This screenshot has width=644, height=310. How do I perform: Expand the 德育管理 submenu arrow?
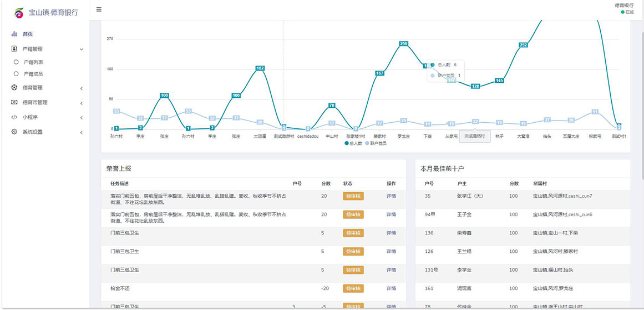point(82,88)
